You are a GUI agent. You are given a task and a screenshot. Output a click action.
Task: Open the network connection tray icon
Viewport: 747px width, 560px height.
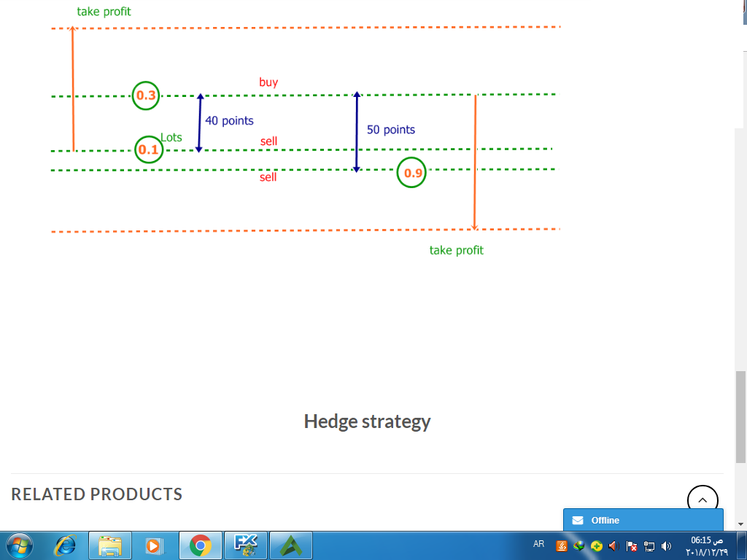coord(649,545)
